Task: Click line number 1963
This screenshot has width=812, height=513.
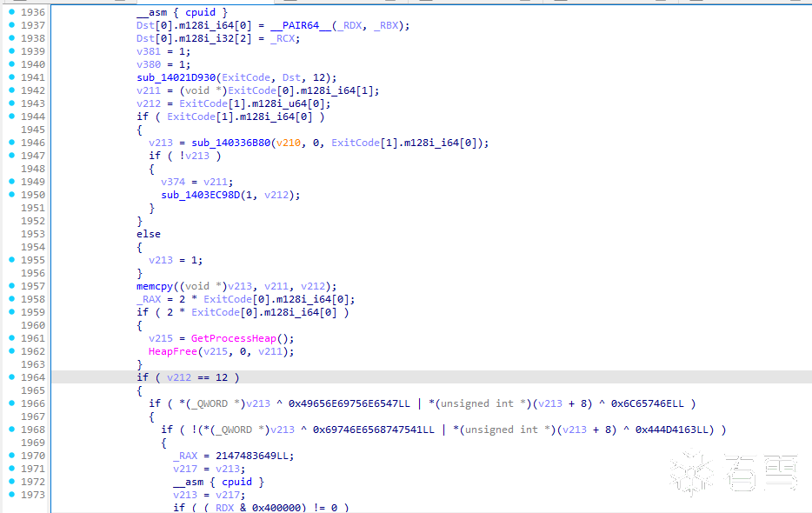Action: 33,364
